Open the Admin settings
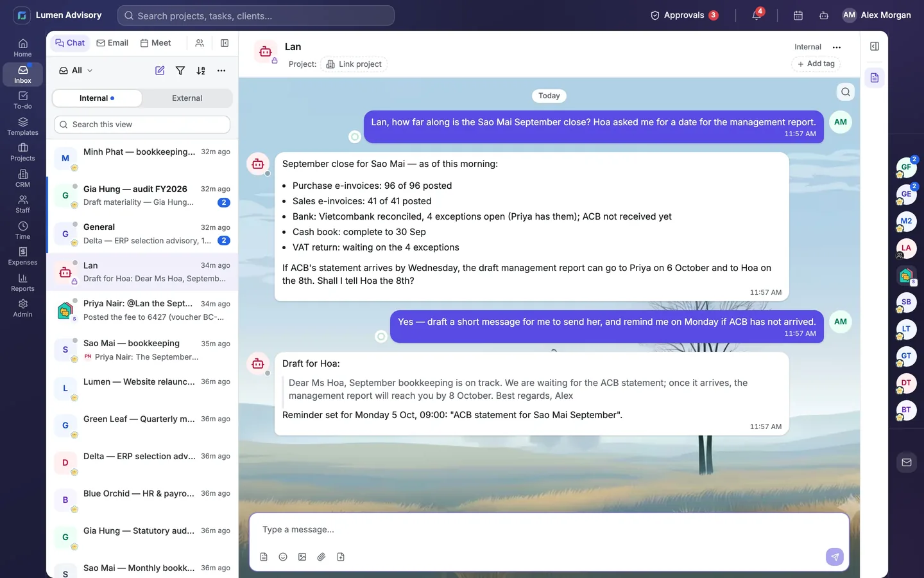This screenshot has width=924, height=578. 22,308
